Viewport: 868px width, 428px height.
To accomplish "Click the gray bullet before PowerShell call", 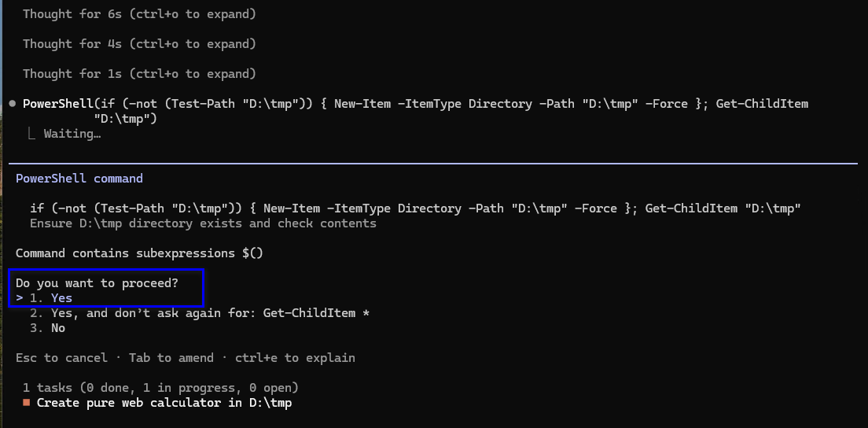I will 12,104.
